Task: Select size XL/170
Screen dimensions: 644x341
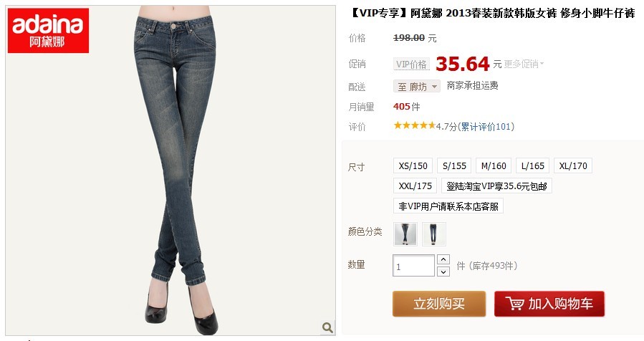Action: point(573,165)
